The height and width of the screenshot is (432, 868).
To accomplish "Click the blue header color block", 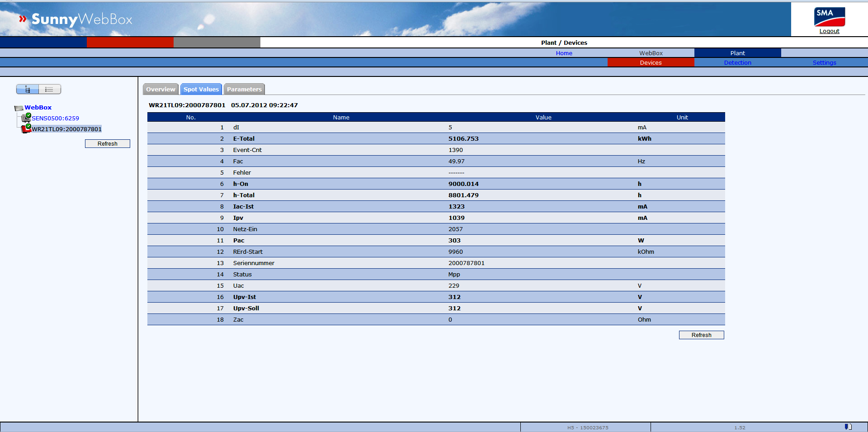I will point(43,42).
